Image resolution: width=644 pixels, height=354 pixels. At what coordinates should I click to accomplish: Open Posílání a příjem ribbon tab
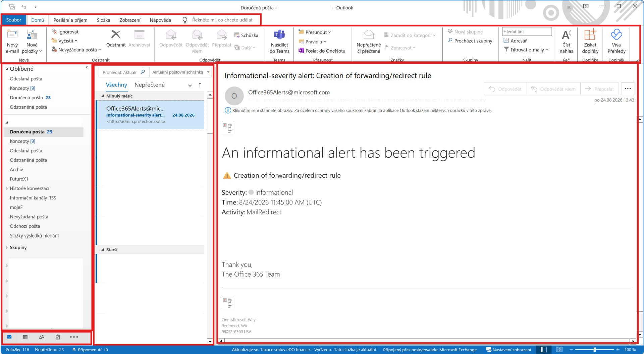[x=70, y=20]
